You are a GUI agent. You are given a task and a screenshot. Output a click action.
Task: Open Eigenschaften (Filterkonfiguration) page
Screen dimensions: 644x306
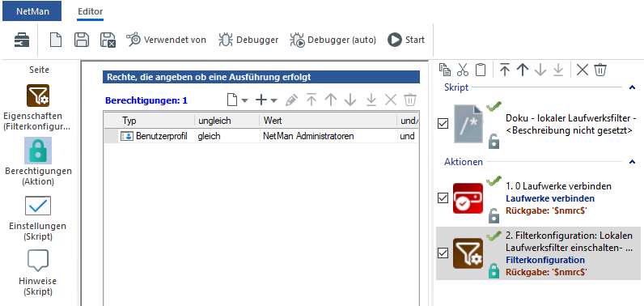point(38,107)
